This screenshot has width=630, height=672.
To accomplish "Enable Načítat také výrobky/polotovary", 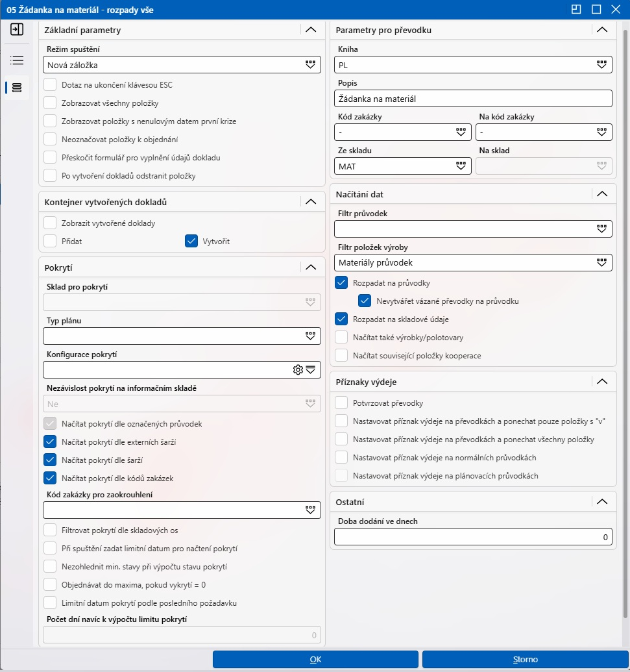I will (341, 337).
